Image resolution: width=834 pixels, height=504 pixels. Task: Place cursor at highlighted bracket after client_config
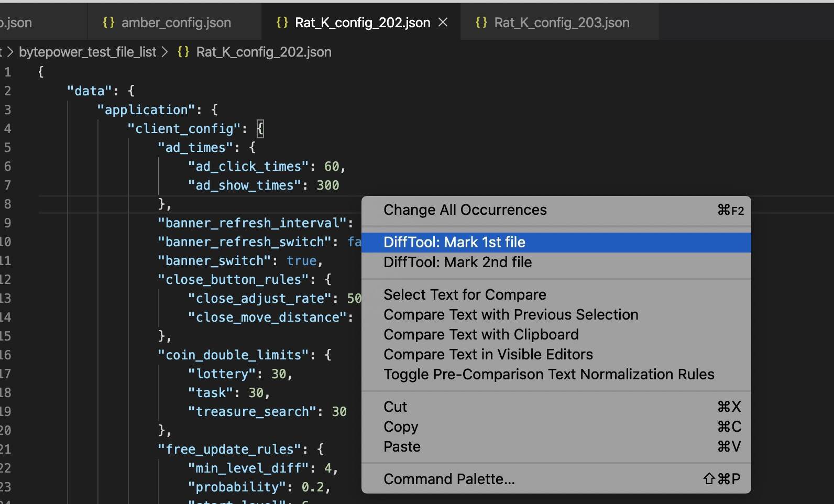click(x=260, y=128)
